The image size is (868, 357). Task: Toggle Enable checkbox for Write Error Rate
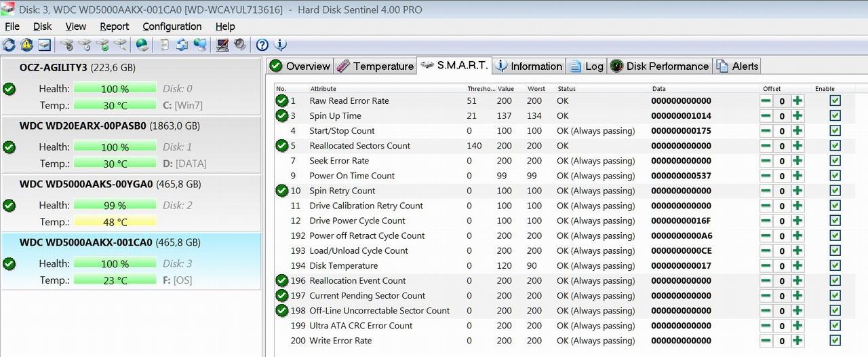pos(835,340)
